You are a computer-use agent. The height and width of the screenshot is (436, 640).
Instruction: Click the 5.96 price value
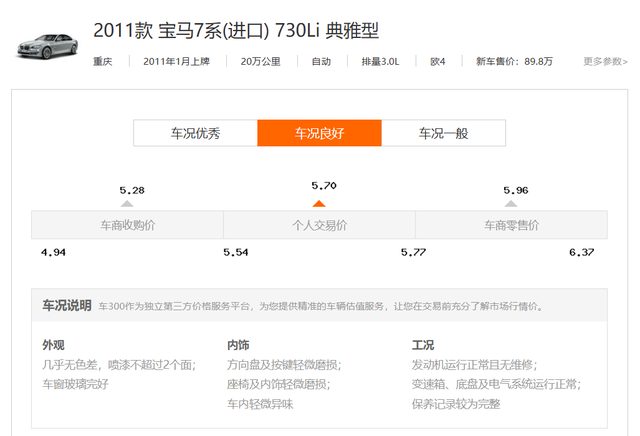click(x=516, y=190)
